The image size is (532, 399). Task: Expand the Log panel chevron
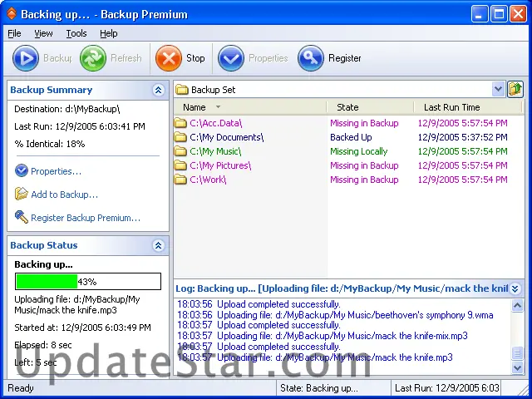click(515, 288)
